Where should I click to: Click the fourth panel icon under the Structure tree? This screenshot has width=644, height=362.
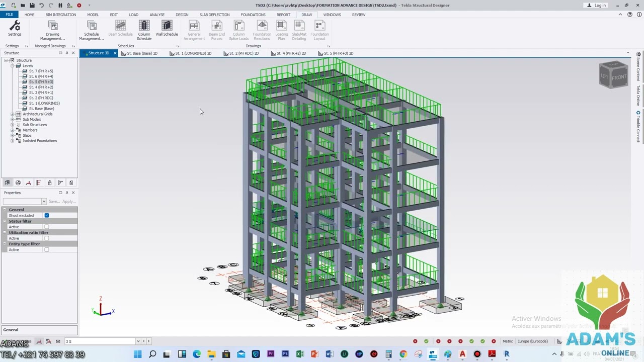(39, 183)
